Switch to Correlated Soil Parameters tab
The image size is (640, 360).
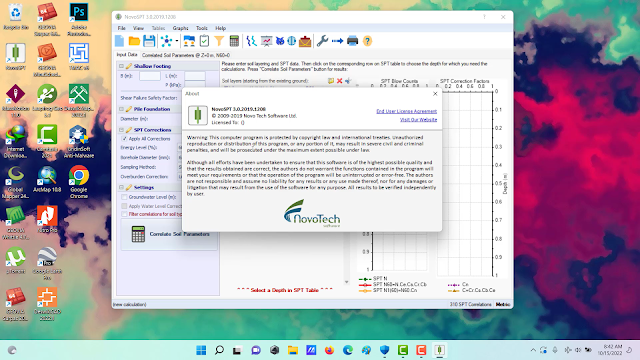pos(186,55)
